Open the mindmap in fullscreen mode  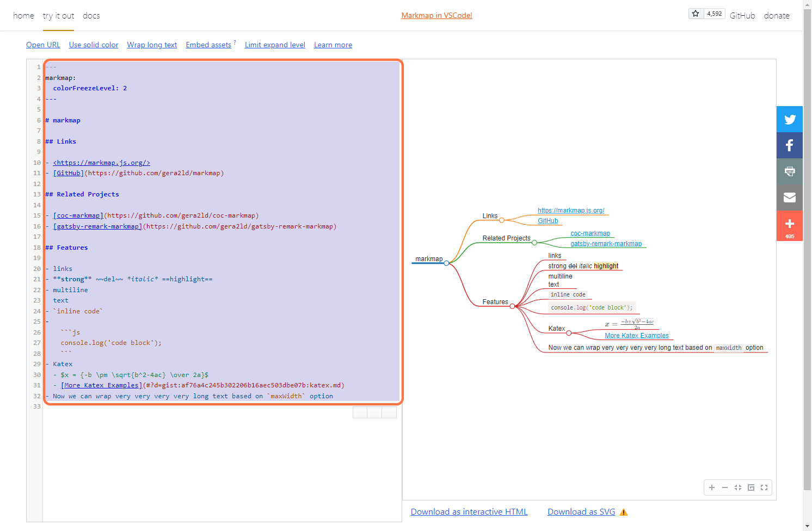(764, 487)
